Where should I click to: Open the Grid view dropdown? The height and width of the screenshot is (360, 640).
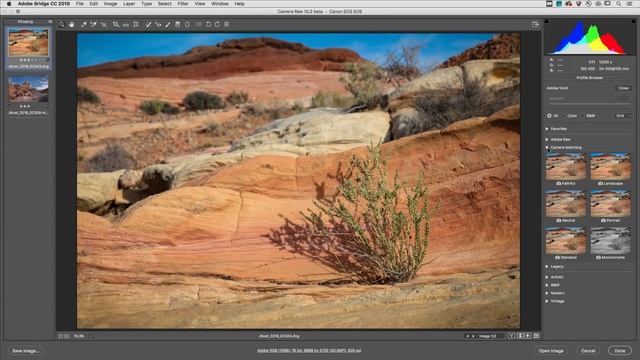click(x=622, y=116)
